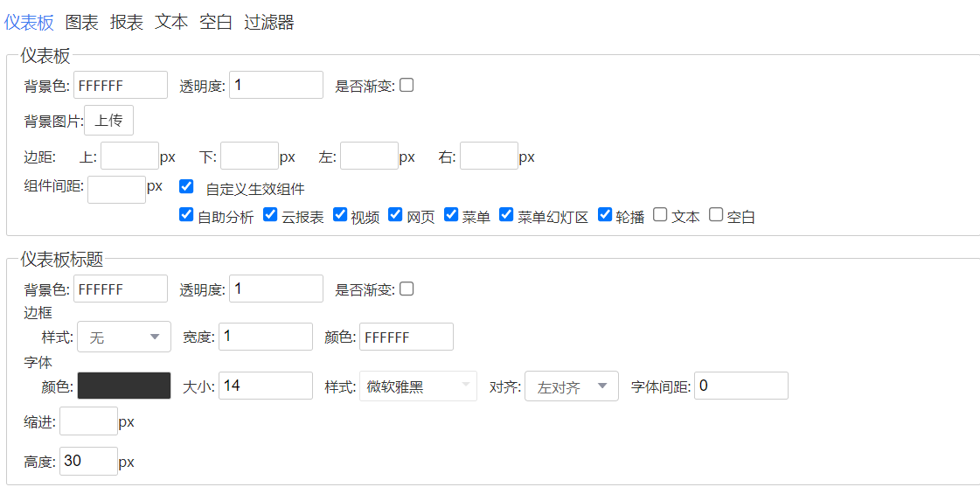Select the 过滤器 tab

click(268, 23)
